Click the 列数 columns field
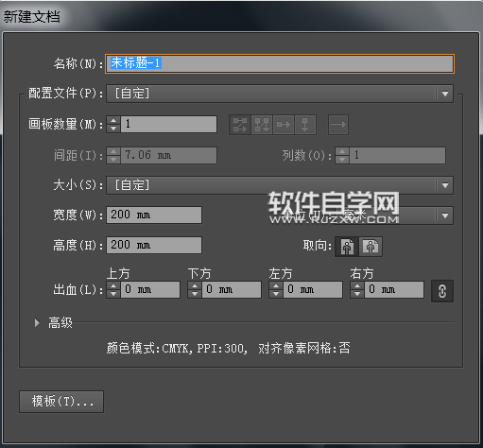483x448 pixels. pos(398,155)
